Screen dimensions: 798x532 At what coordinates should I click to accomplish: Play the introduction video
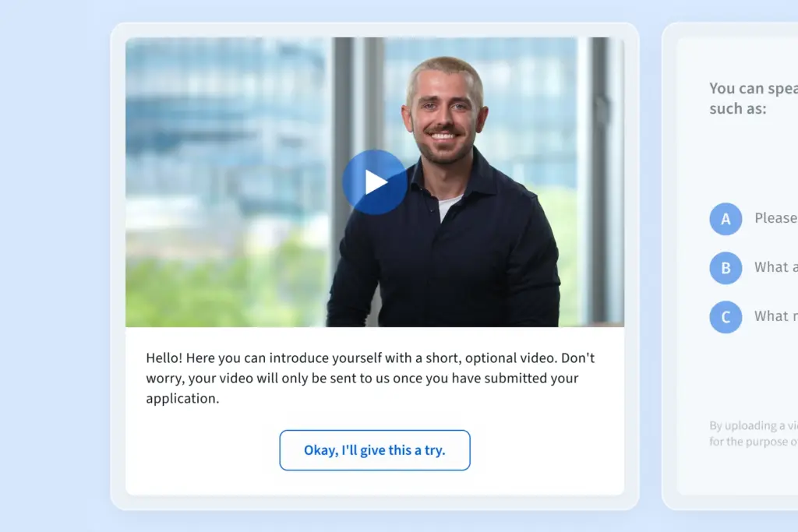point(375,182)
